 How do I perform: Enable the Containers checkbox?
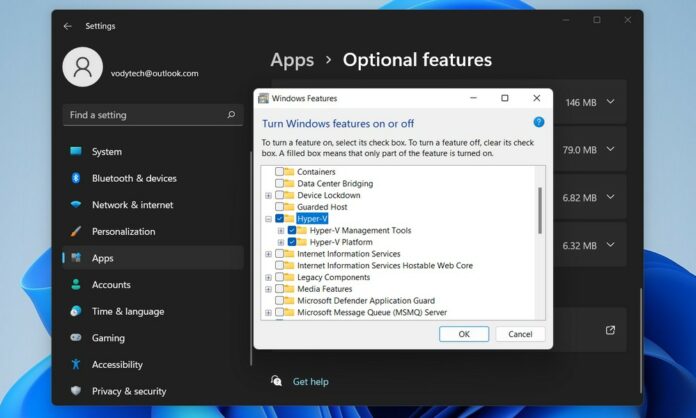279,172
